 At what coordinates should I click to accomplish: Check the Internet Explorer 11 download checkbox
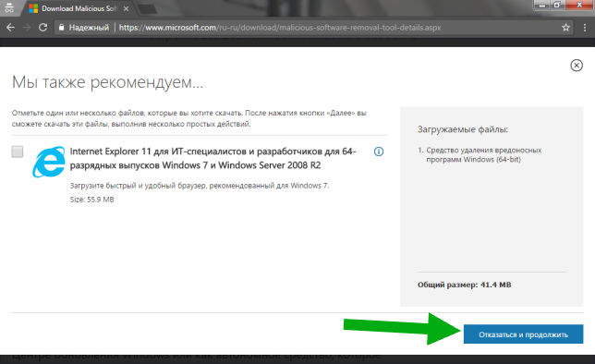[17, 152]
